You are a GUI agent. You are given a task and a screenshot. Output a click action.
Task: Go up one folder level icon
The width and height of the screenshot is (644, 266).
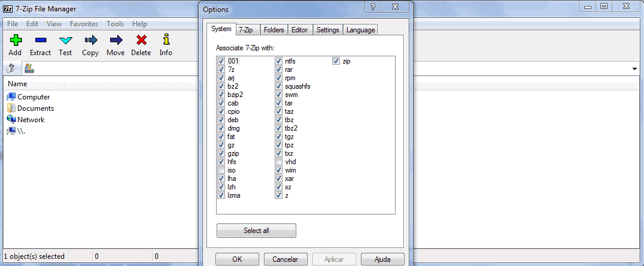11,68
